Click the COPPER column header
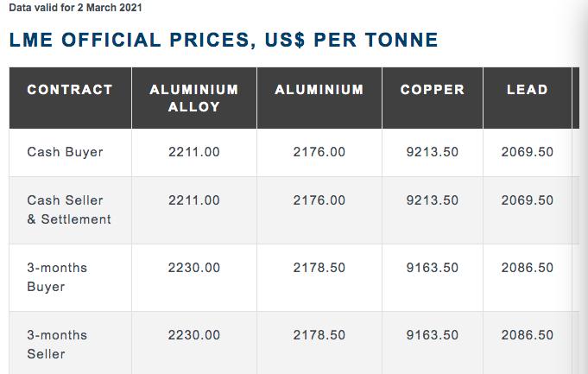 click(433, 90)
